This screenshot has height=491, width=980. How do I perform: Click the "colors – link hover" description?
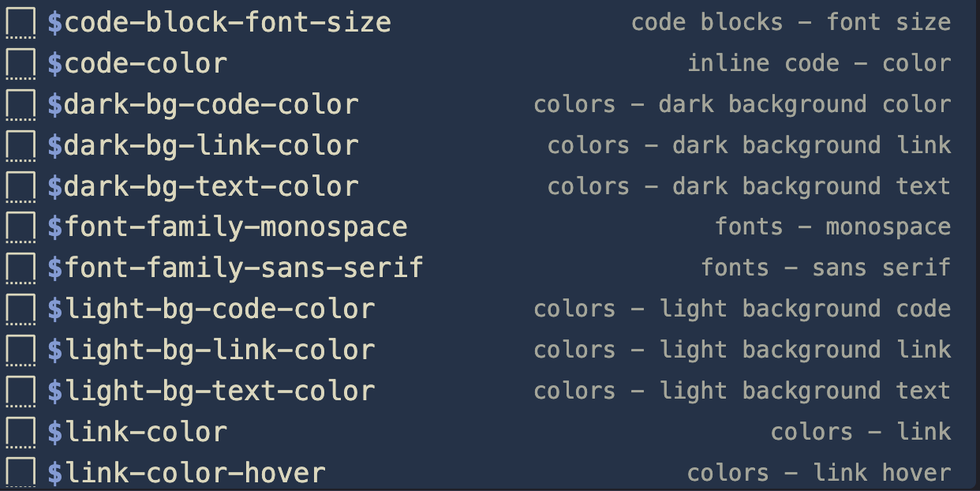819,474
